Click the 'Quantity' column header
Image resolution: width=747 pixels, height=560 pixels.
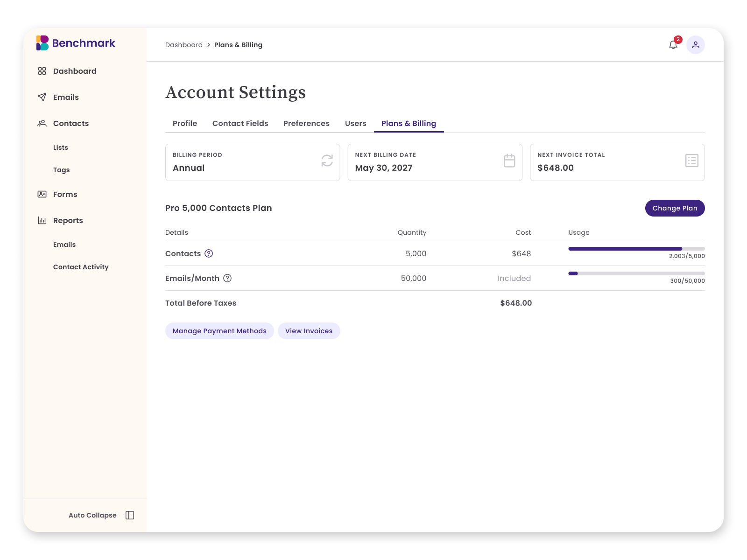412,232
